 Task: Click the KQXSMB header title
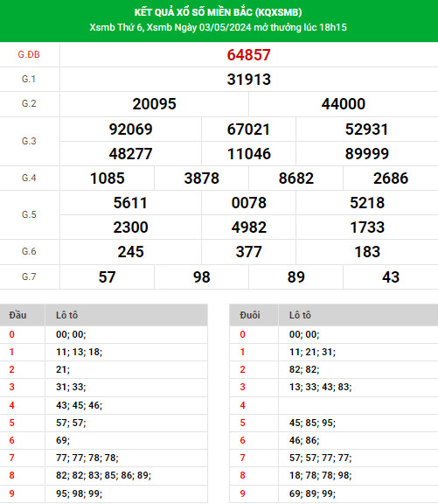coord(218,12)
